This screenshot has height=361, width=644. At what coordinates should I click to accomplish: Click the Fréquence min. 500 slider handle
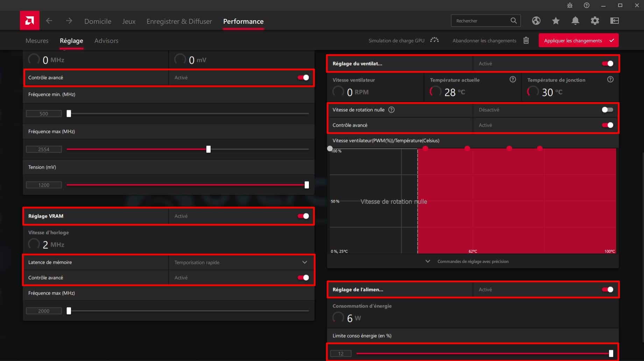(x=69, y=114)
